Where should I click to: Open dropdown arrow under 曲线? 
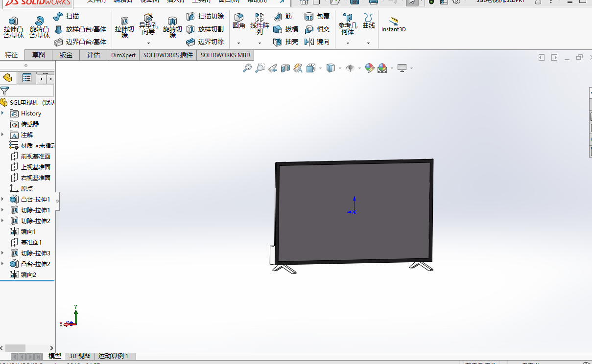(x=369, y=43)
